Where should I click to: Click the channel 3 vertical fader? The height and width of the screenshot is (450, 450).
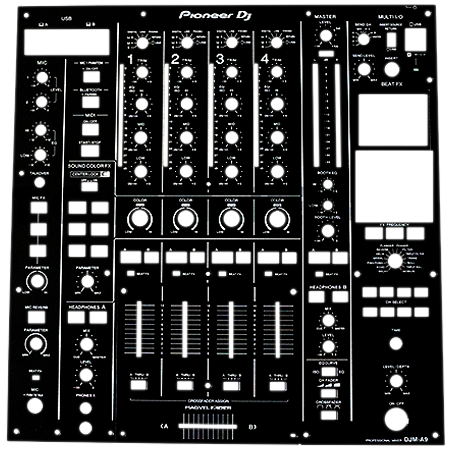231,329
